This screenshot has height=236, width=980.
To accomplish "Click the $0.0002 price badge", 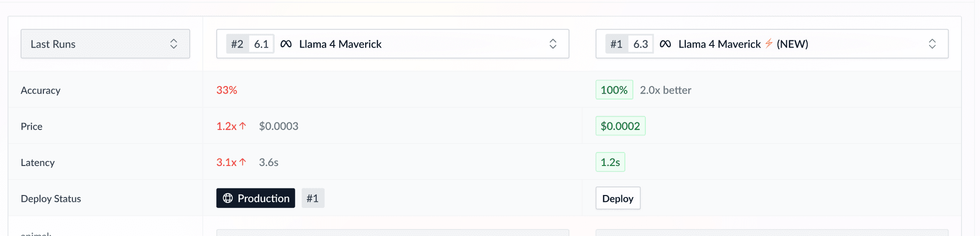I will pyautogui.click(x=620, y=126).
